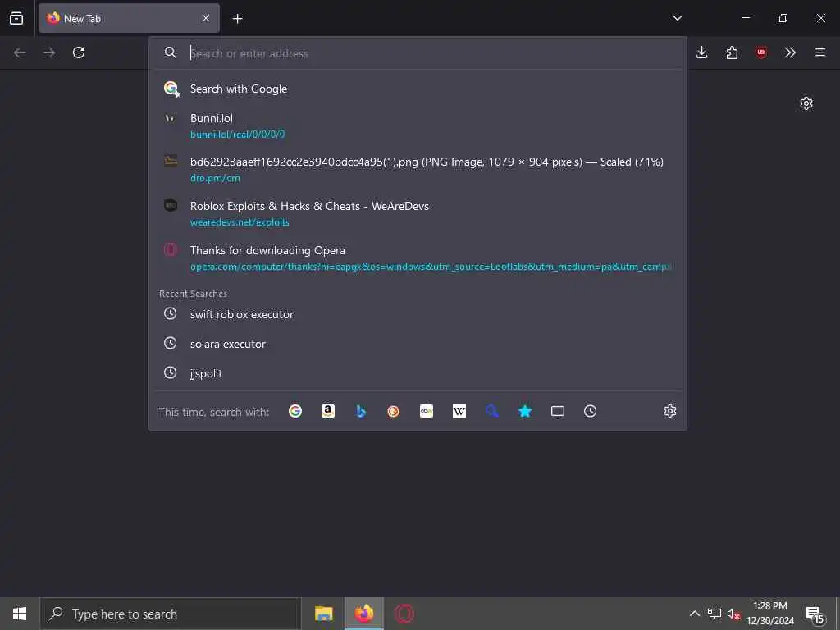Select the New Tab tab
The height and width of the screenshot is (630, 840).
(x=129, y=18)
